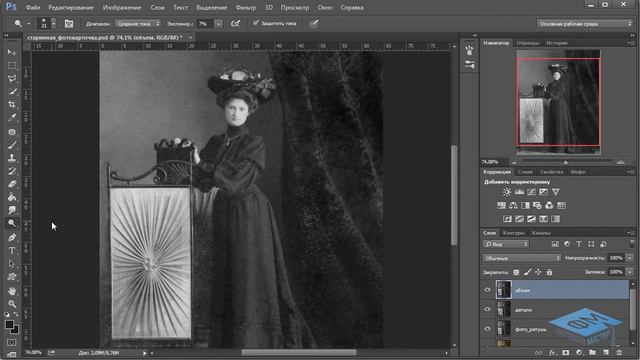Add a Levels adjustment
This screenshot has width=640, height=360.
click(x=519, y=192)
